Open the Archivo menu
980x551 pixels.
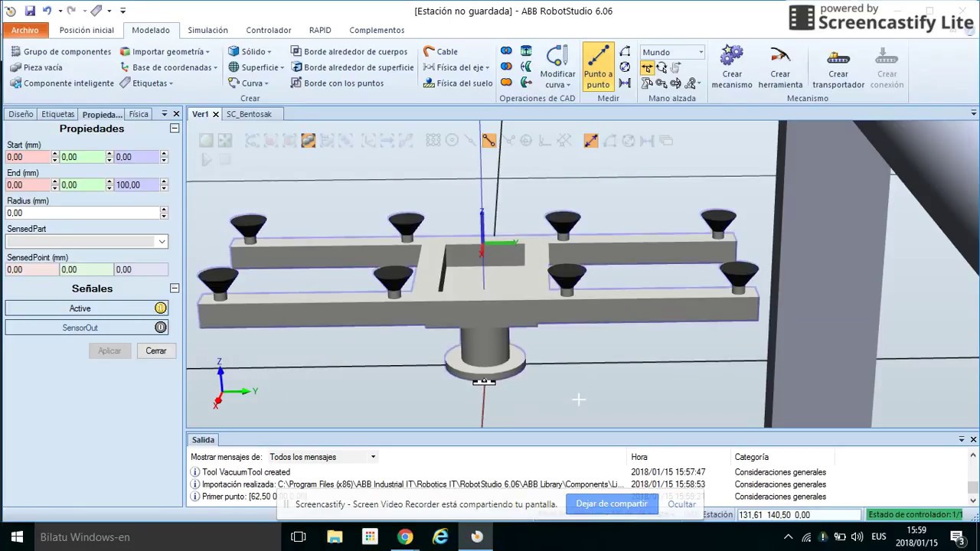25,30
